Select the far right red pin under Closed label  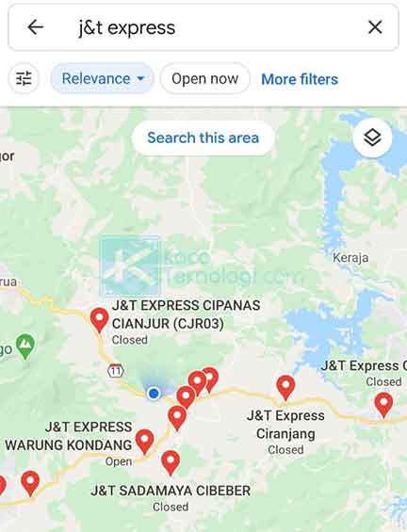[383, 405]
